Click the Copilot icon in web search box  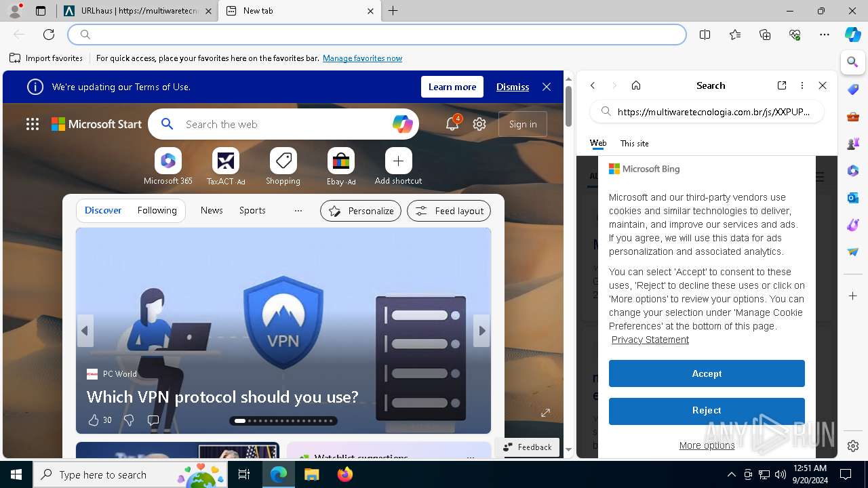(x=402, y=124)
